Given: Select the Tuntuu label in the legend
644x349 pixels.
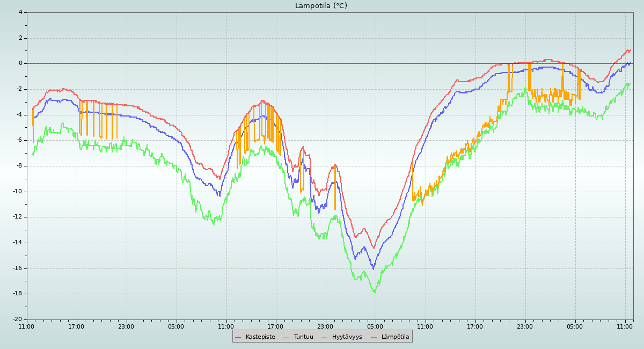Looking at the screenshot, I should (x=303, y=337).
